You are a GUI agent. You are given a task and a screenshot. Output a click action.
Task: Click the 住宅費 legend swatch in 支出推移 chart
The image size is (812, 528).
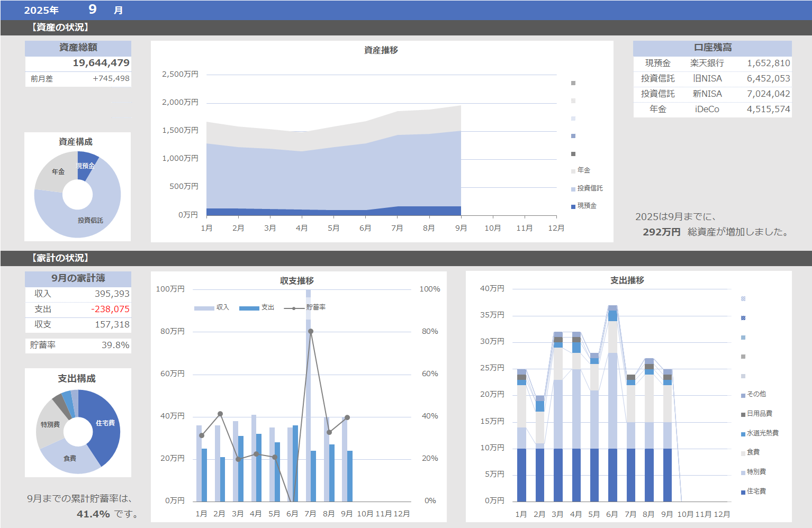click(x=743, y=492)
